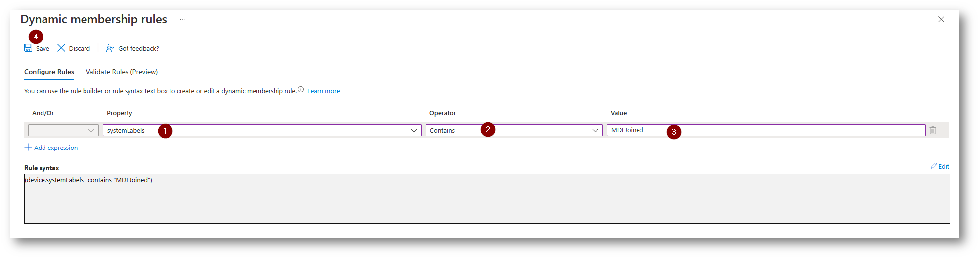Close the Dynamic membership rules pane
The width and height of the screenshot is (980, 259).
(x=941, y=19)
